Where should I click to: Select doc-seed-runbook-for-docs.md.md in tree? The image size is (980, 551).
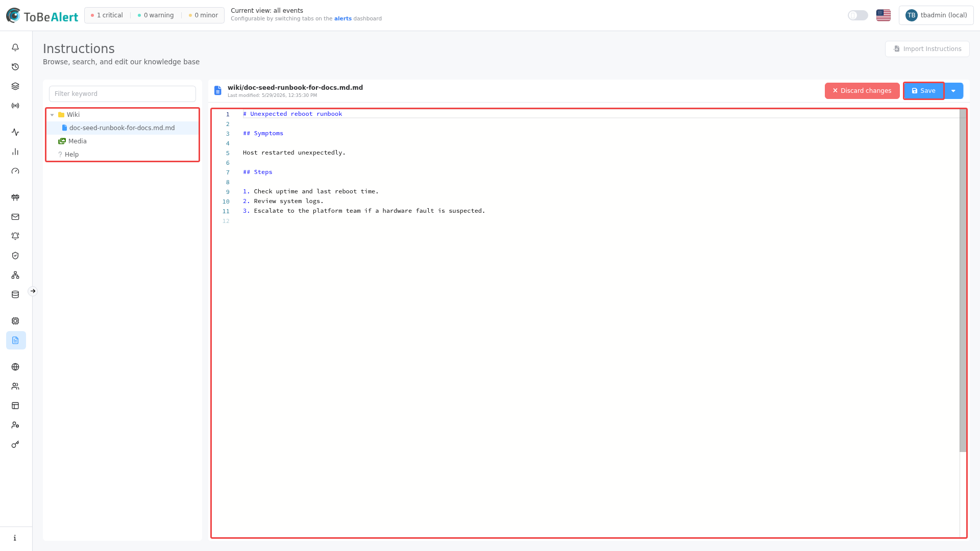(122, 128)
